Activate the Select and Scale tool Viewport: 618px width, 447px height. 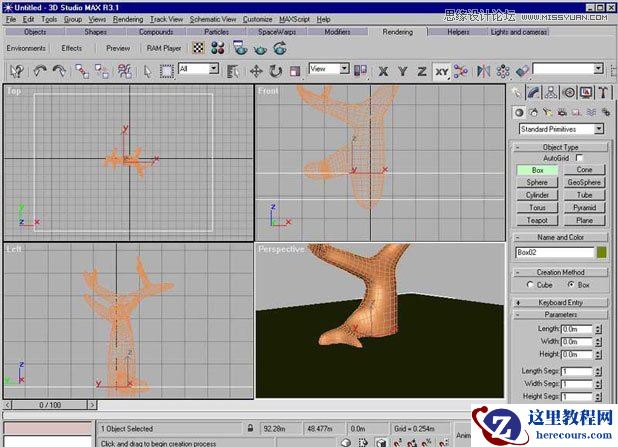point(295,71)
